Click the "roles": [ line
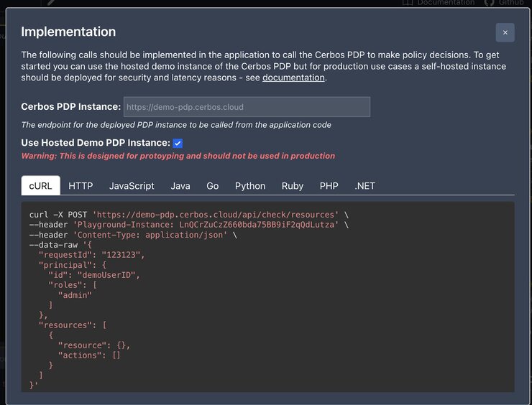 pos(73,285)
